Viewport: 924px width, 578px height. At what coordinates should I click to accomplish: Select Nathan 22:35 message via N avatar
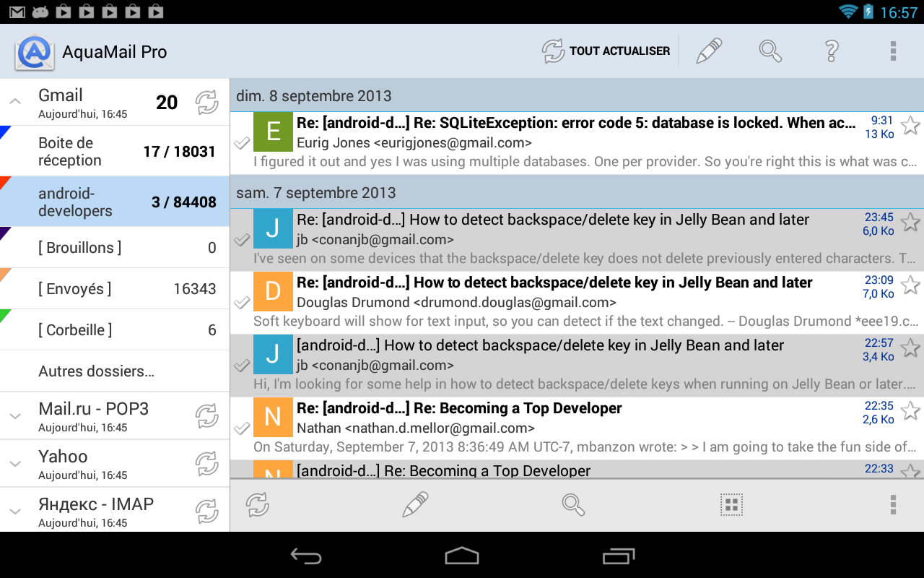[x=273, y=417]
